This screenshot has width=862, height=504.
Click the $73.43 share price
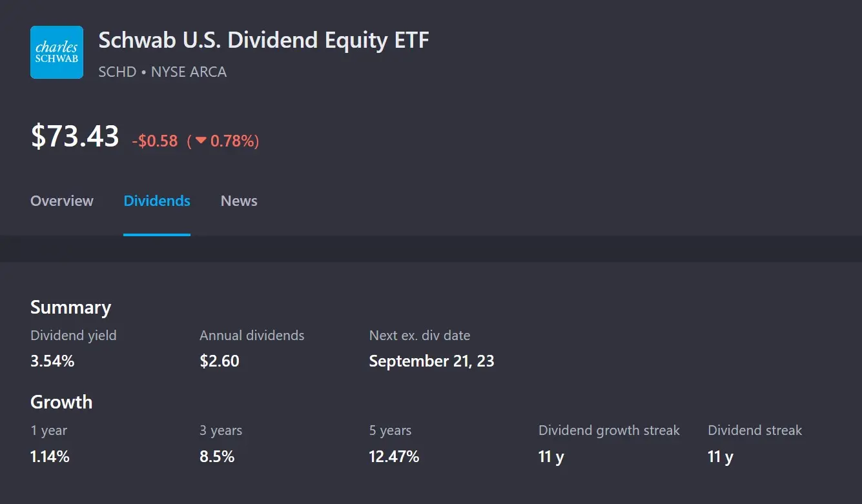pos(75,137)
